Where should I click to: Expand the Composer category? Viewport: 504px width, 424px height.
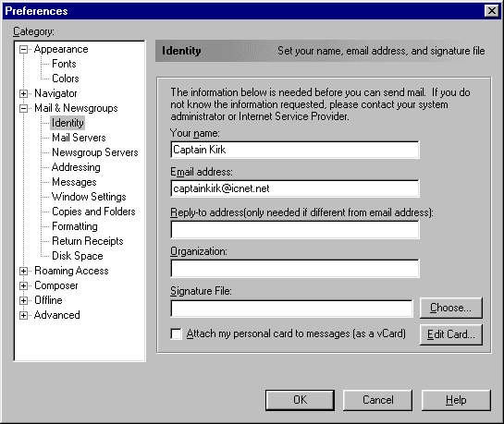click(x=23, y=285)
